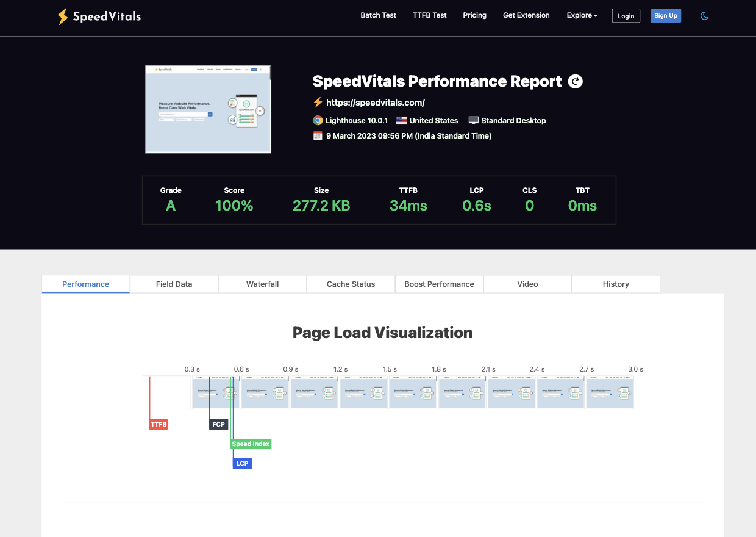
Task: Open Get Extension link
Action: (x=526, y=15)
